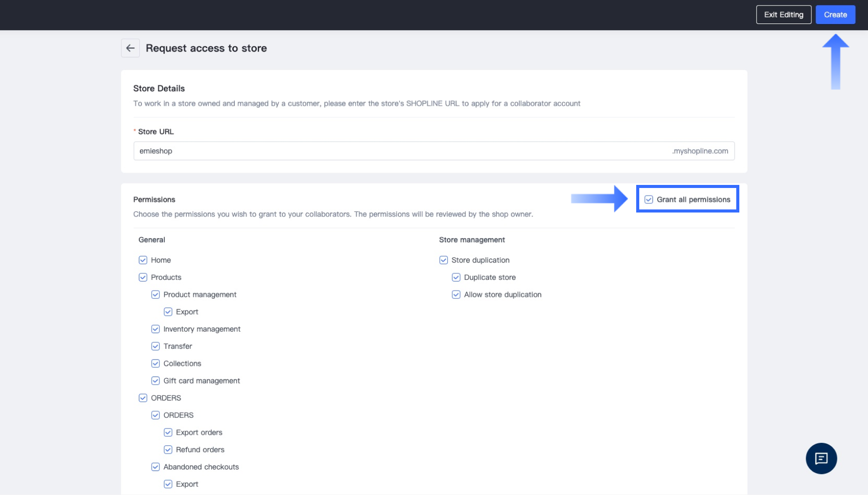Toggle the Abandoned checkouts checkbox
Viewport: 868px width, 495px height.
[156, 467]
